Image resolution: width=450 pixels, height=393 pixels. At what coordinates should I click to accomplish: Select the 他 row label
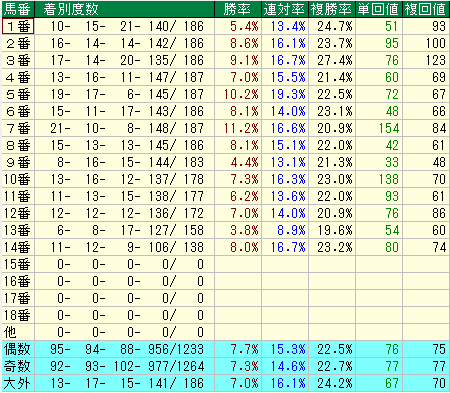click(x=18, y=332)
